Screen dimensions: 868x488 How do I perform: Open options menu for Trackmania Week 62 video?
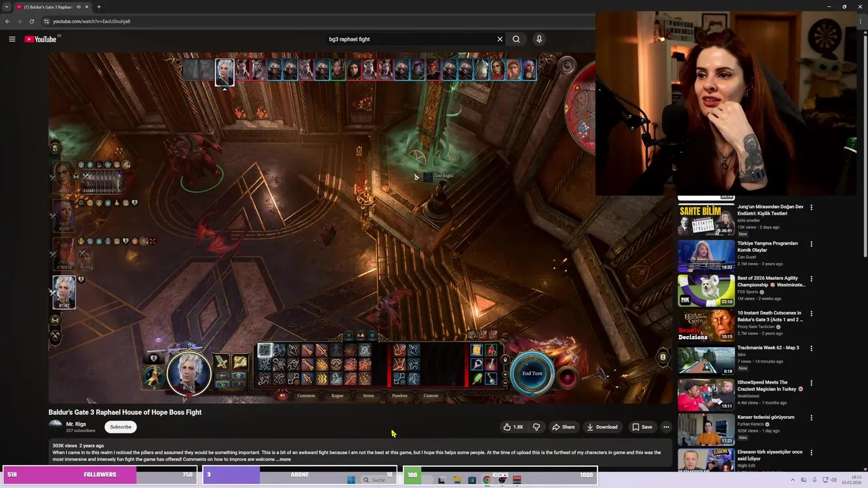click(x=811, y=348)
